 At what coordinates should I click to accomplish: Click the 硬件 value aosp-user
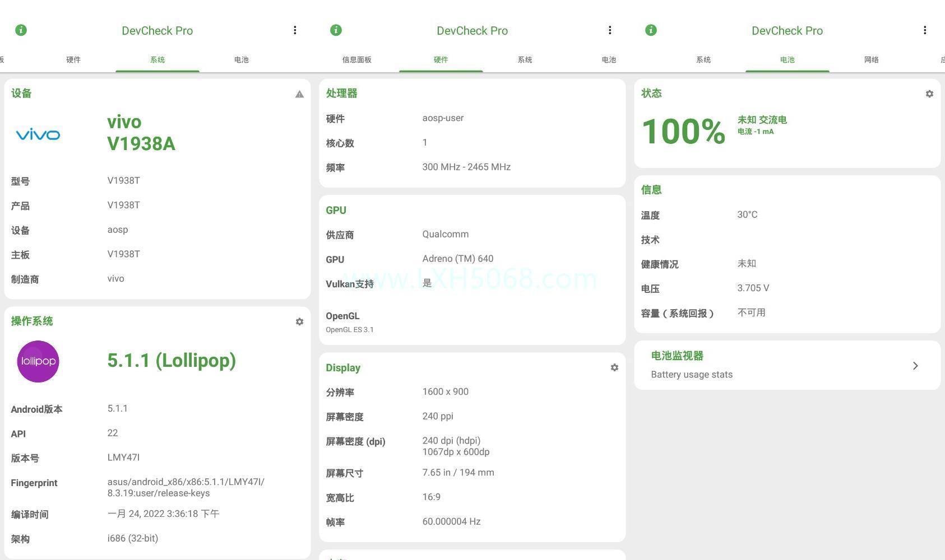(443, 118)
